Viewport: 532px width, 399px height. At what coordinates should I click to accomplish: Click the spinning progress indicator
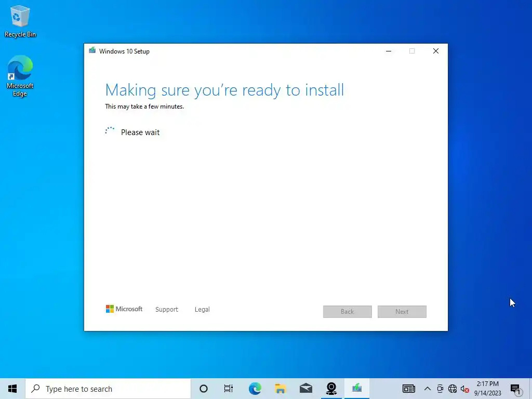(110, 130)
